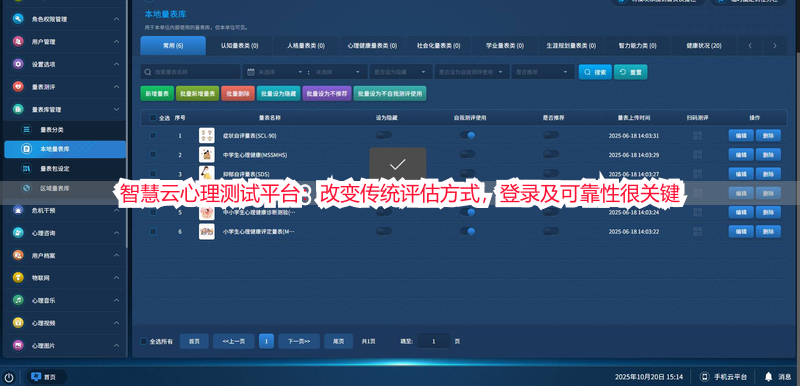Click the 心理音乐 music note icon
The height and width of the screenshot is (386, 800).
18,300
